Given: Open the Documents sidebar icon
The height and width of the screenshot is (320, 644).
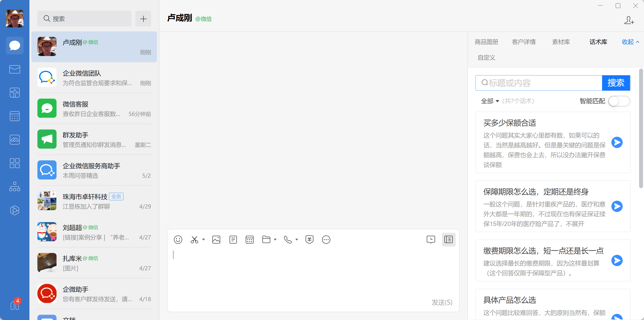Looking at the screenshot, I should click(x=14, y=93).
